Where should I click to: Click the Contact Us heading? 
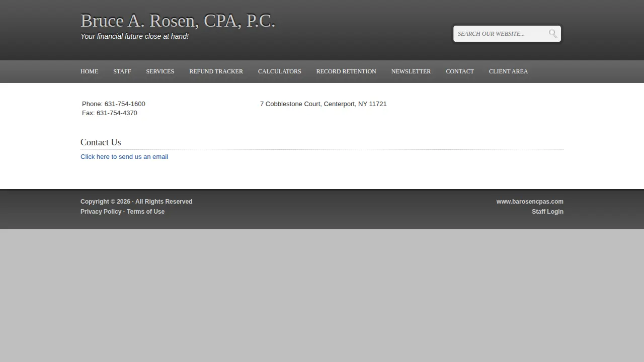click(x=101, y=142)
